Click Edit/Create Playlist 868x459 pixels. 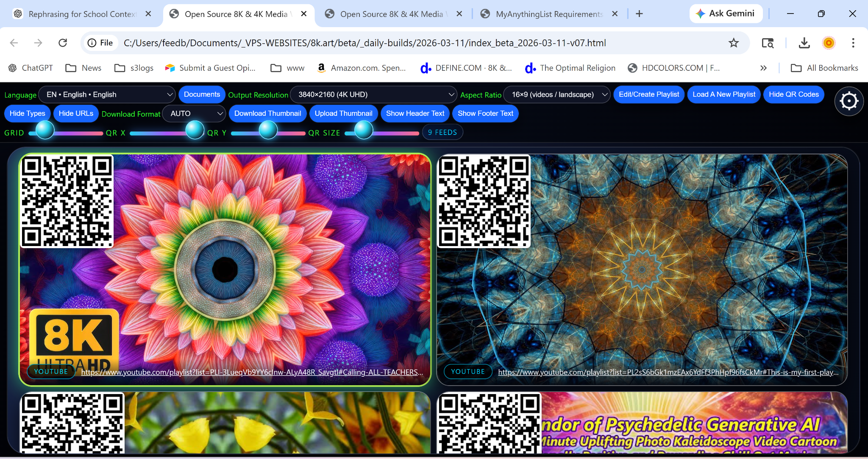click(x=649, y=95)
